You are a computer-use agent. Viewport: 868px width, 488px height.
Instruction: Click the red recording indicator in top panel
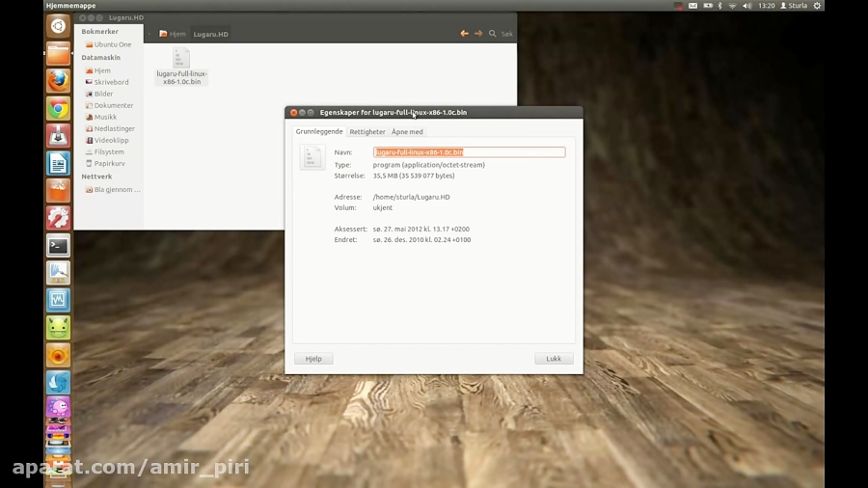tap(678, 6)
